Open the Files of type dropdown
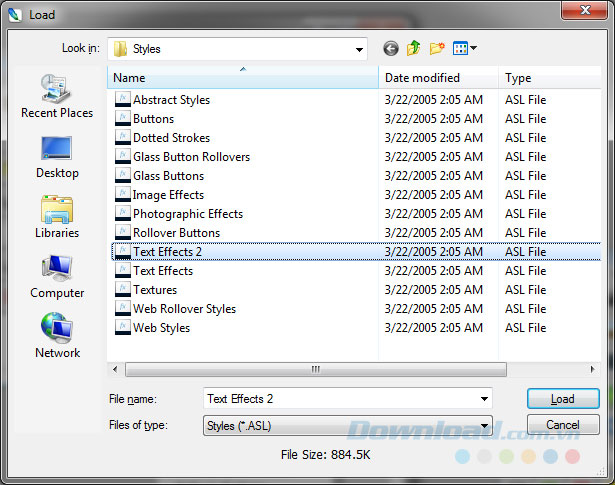The image size is (615, 485). [x=484, y=425]
